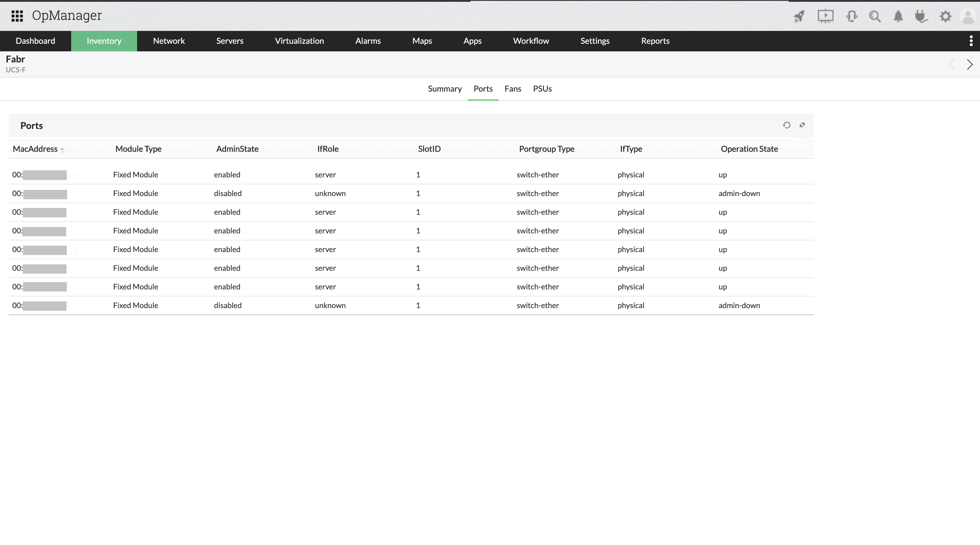
Task: Launch the getting started rocket icon
Action: [799, 16]
